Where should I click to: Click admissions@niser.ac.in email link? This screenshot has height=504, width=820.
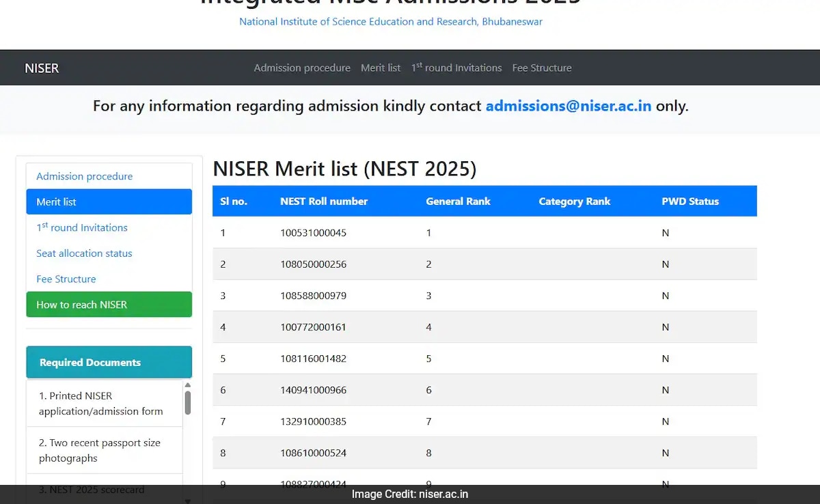(x=569, y=106)
